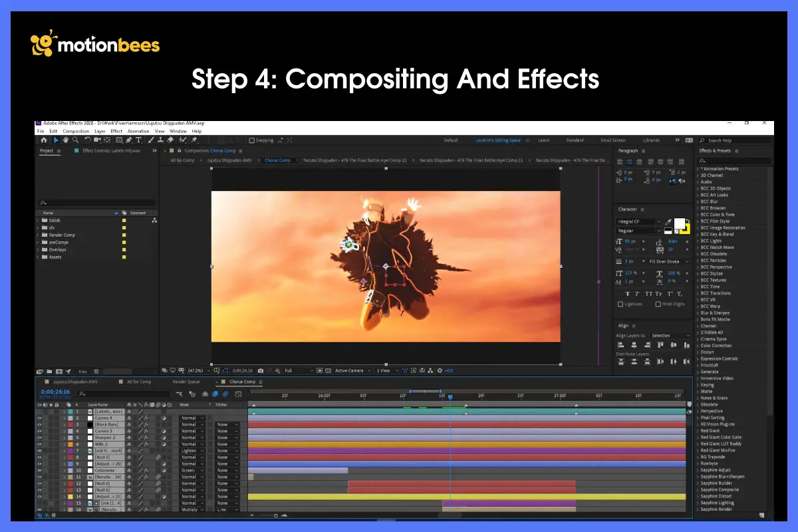Select the Hand tool in the toolbar

[x=65, y=140]
